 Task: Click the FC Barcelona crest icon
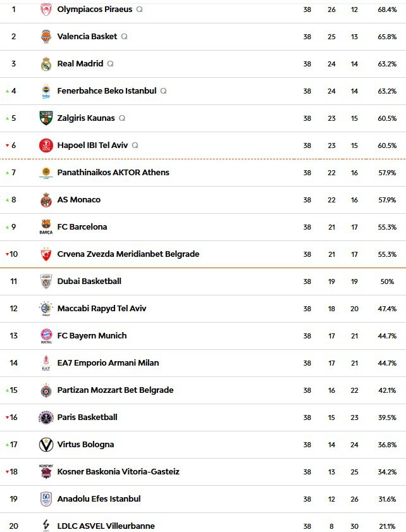46,226
